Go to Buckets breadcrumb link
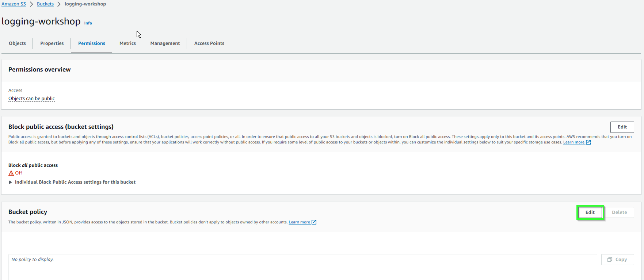Screen dimensions: 644x280 click(x=45, y=4)
